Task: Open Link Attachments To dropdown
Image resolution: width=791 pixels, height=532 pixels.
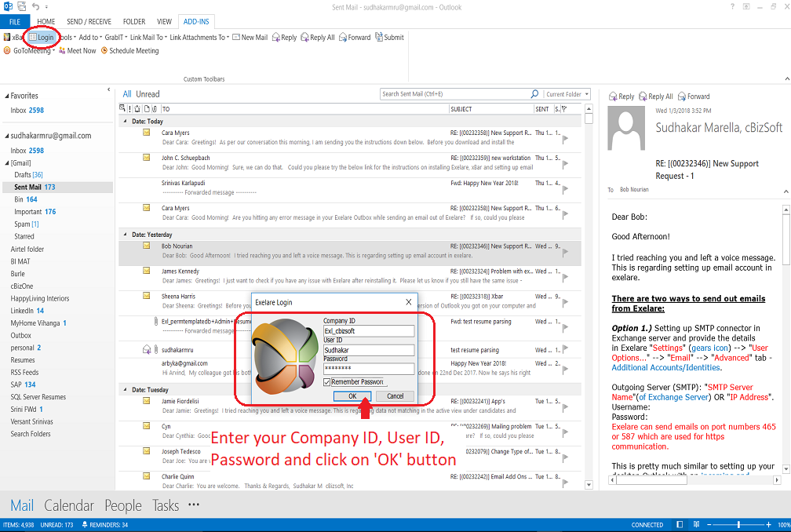Action: (x=199, y=38)
